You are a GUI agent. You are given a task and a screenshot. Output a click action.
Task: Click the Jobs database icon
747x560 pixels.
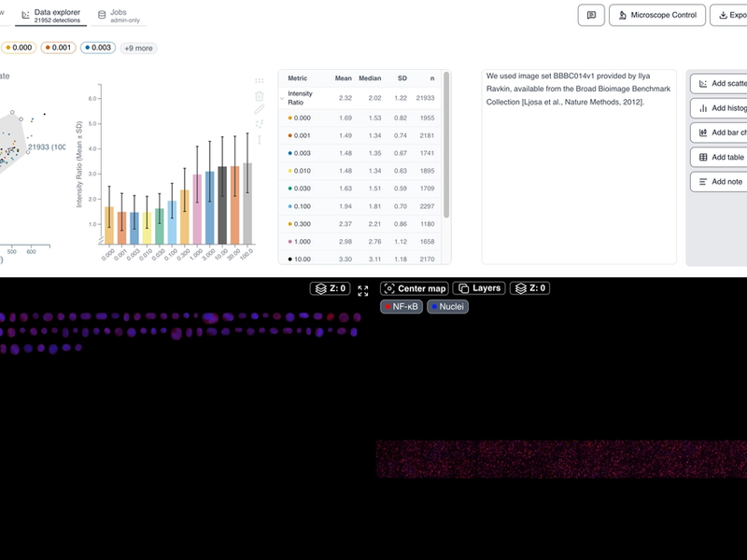click(102, 15)
